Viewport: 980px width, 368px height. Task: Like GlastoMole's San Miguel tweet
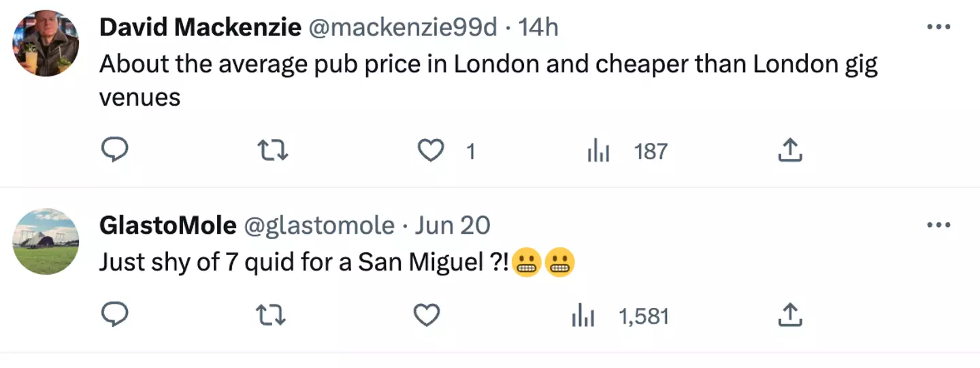point(427,316)
